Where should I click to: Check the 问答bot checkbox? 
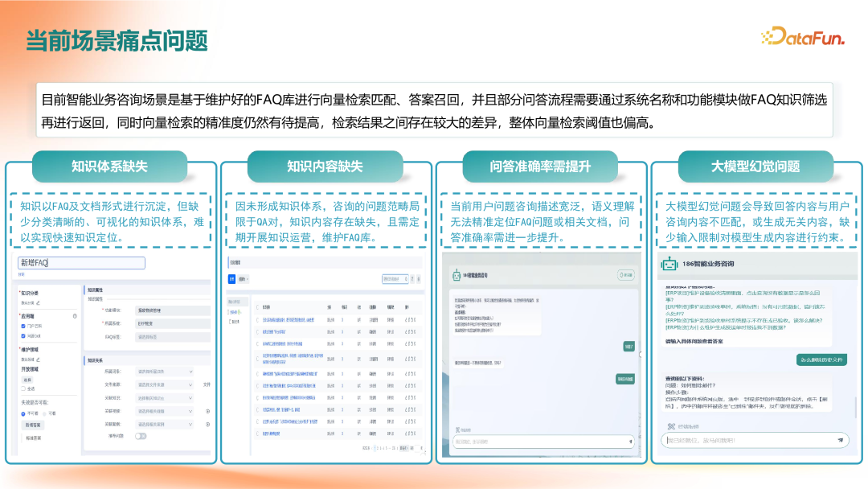point(23,335)
